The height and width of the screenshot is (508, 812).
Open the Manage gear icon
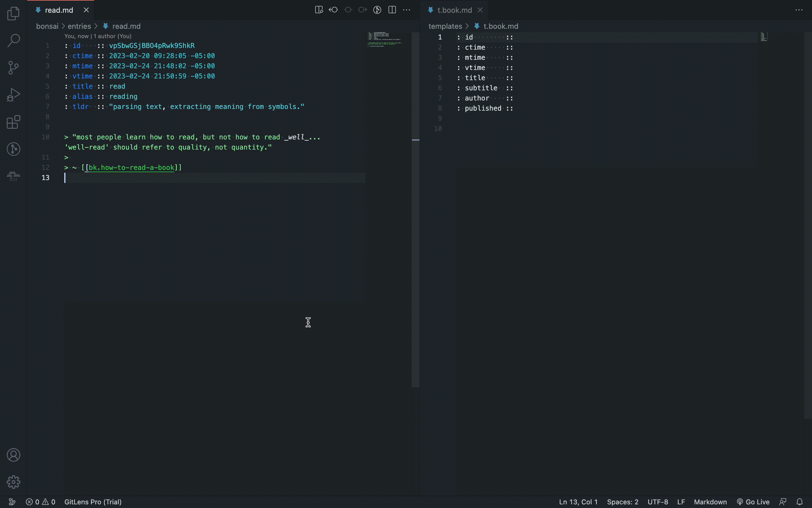pos(14,482)
